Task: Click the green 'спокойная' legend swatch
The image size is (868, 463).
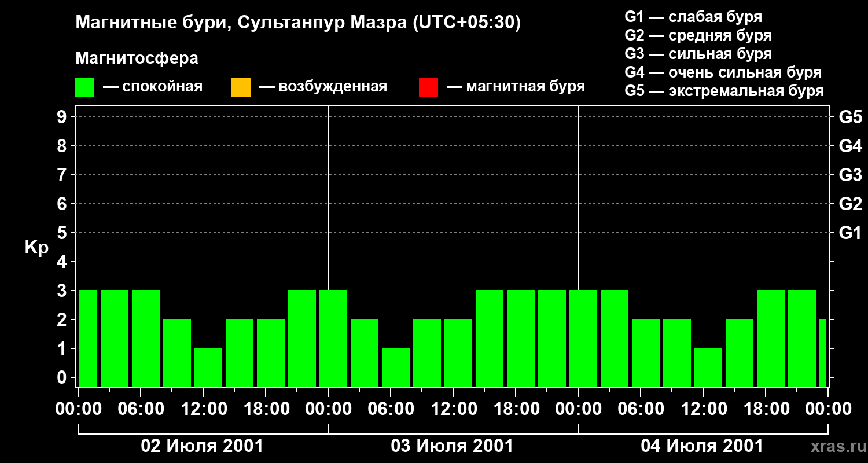Action: pyautogui.click(x=85, y=87)
